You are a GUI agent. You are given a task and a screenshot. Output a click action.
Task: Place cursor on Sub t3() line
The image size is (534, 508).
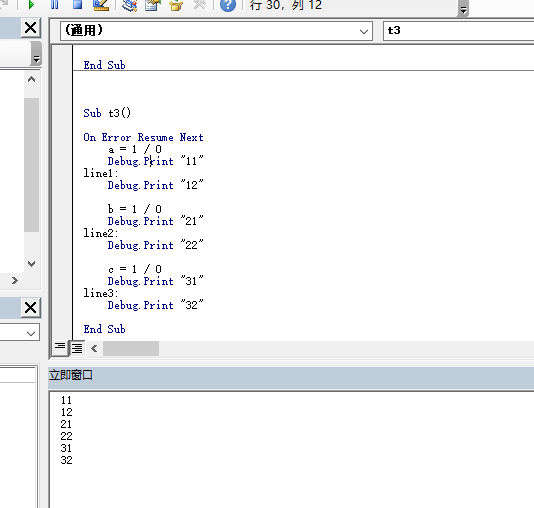(107, 113)
